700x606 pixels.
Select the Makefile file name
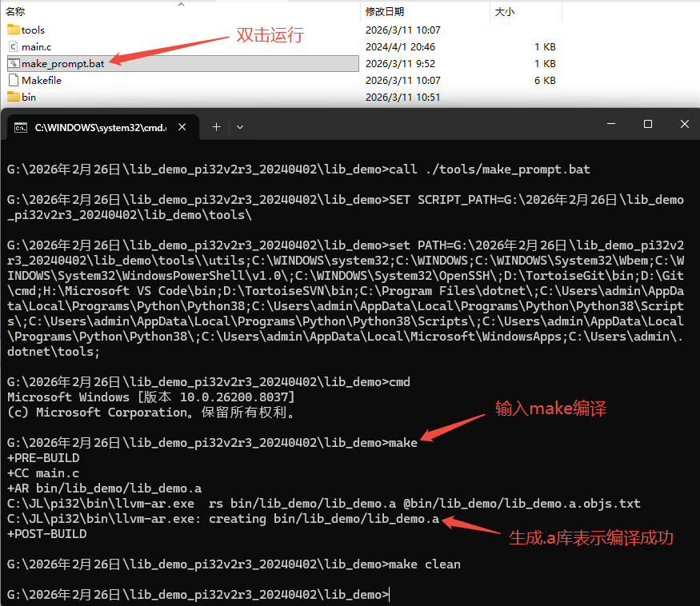click(42, 80)
